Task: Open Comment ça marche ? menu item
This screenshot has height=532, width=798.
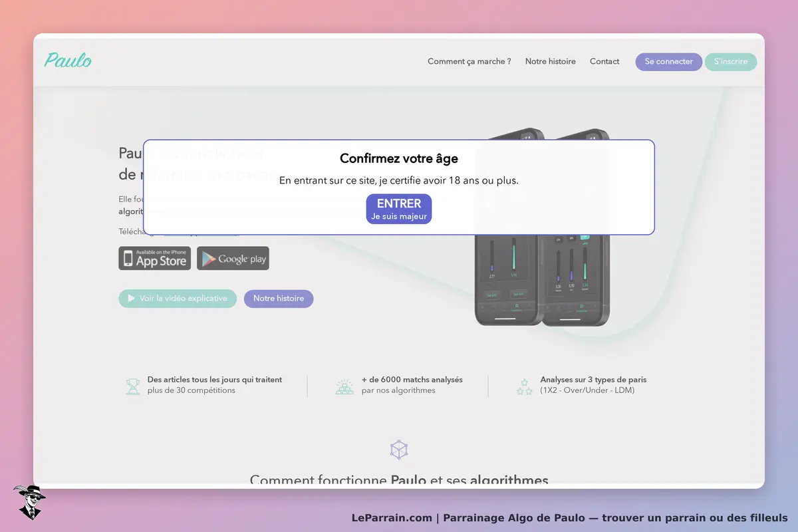Action: [469, 61]
